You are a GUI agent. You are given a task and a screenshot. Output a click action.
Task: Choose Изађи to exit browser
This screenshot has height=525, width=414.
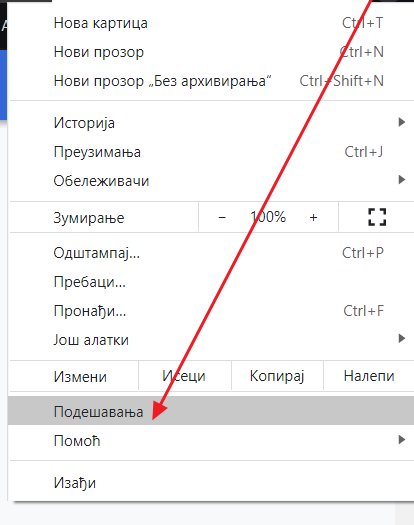point(212,483)
